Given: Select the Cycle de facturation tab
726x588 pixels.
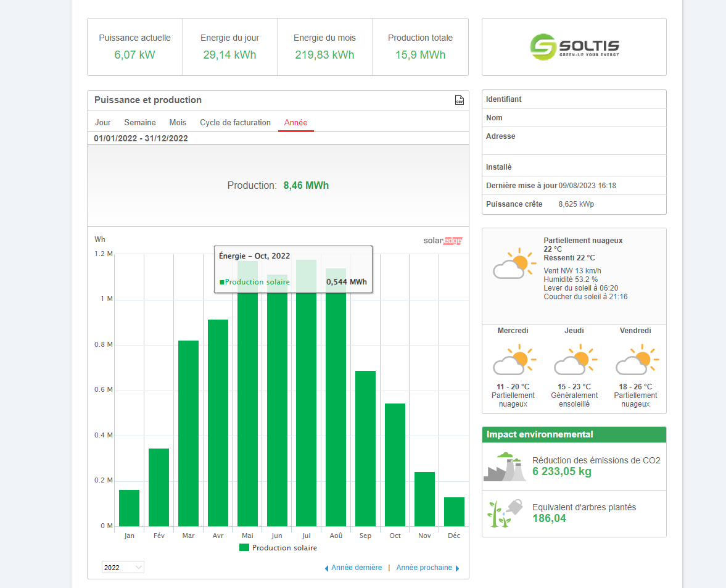Looking at the screenshot, I should [x=235, y=123].
